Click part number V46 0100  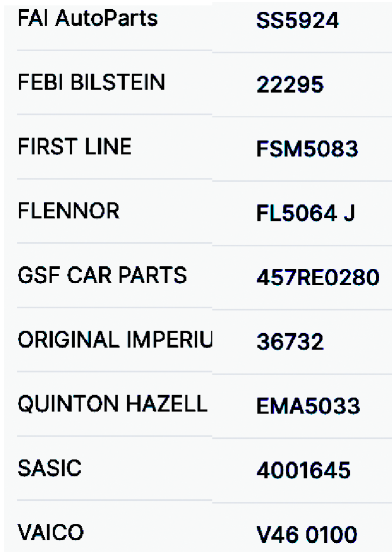[306, 535]
